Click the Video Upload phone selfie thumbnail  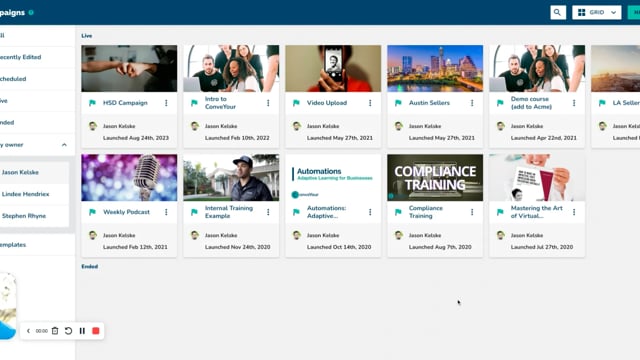pyautogui.click(x=333, y=68)
